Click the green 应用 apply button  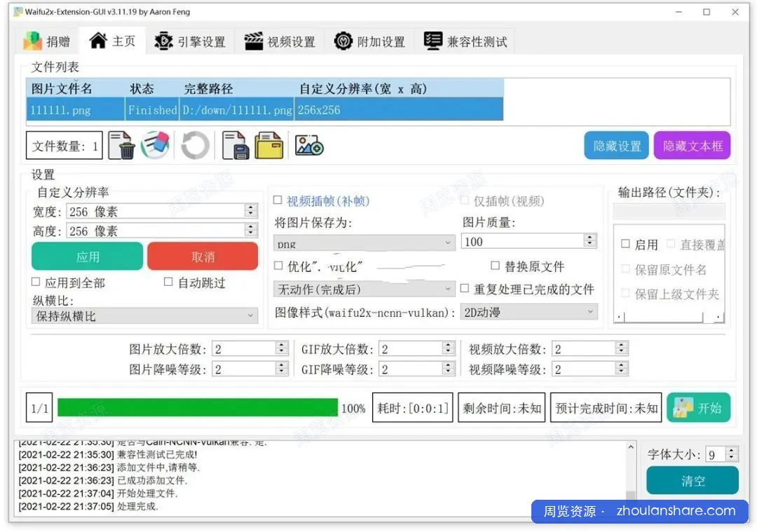88,257
